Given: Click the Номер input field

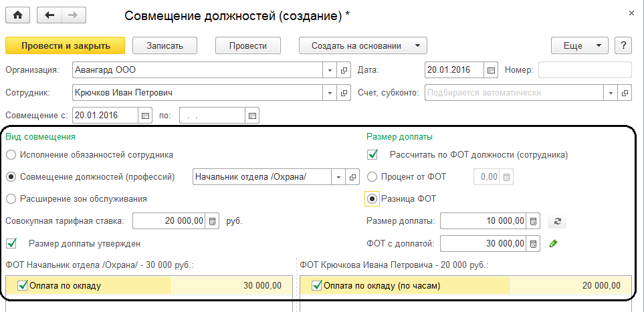Looking at the screenshot, I should pyautogui.click(x=584, y=70).
